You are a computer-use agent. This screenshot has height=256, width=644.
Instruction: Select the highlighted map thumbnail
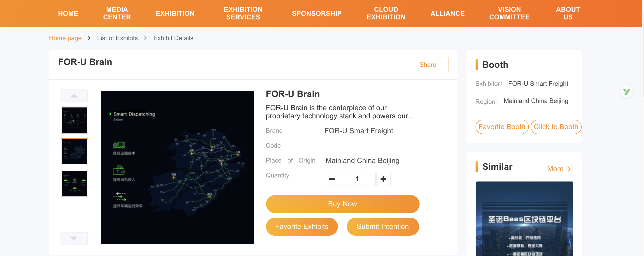tap(75, 152)
